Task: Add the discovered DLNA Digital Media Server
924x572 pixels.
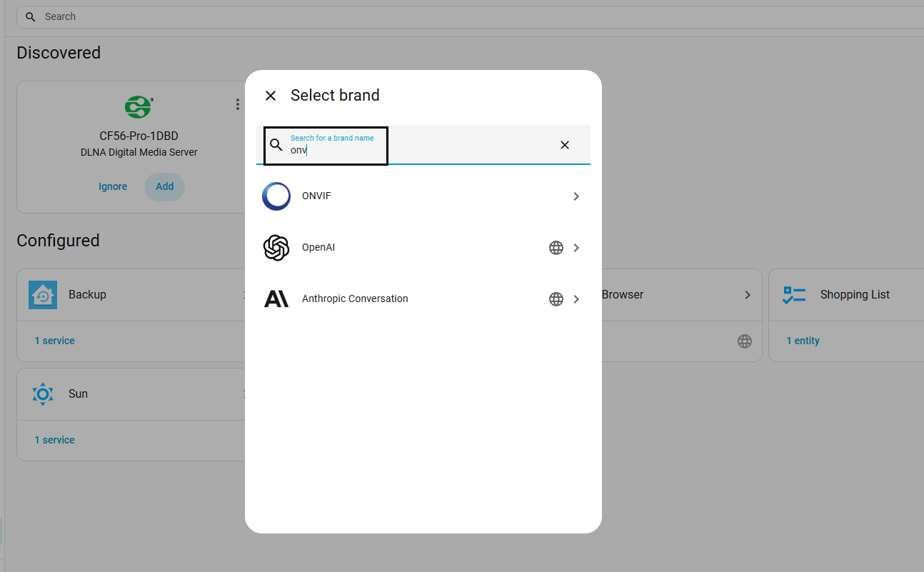Action: 165,187
